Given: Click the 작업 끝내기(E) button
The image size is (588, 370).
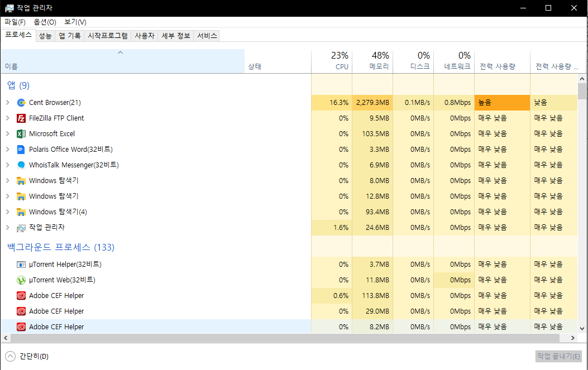Looking at the screenshot, I should [x=558, y=356].
